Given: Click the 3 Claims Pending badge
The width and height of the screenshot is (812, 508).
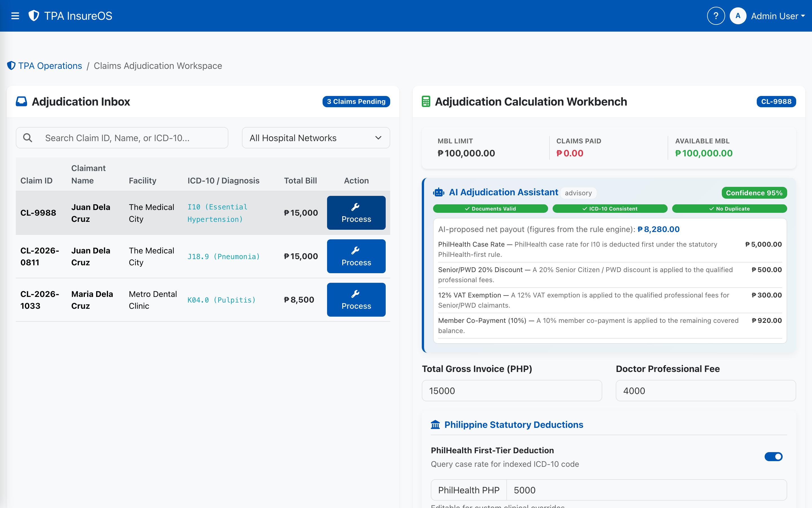Looking at the screenshot, I should coord(356,102).
